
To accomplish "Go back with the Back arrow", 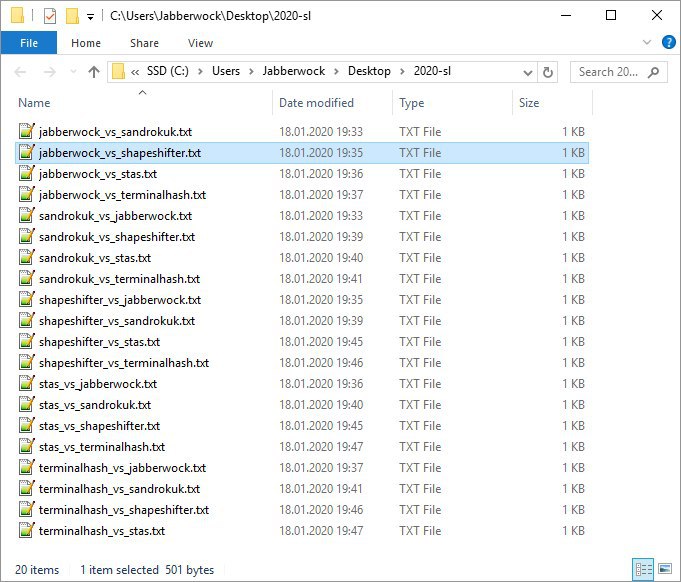I will (20, 72).
